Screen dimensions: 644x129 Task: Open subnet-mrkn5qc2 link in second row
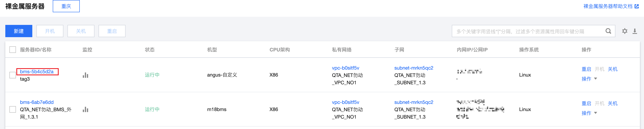pyautogui.click(x=414, y=102)
